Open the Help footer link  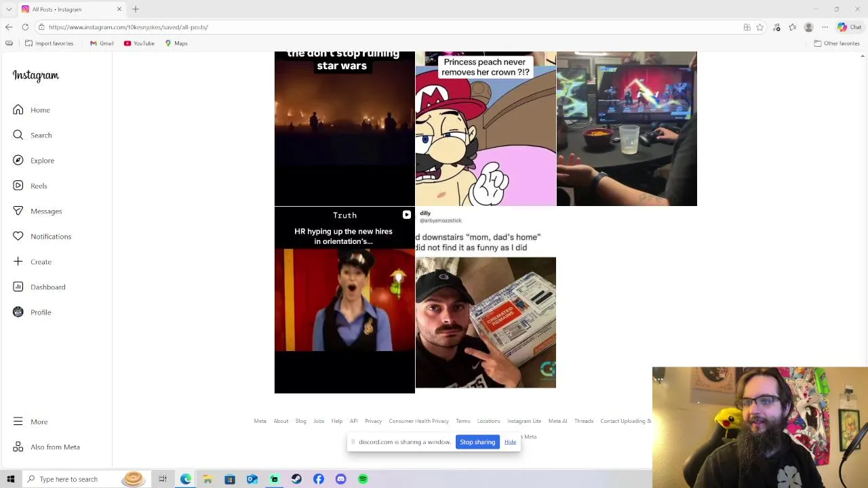point(337,421)
